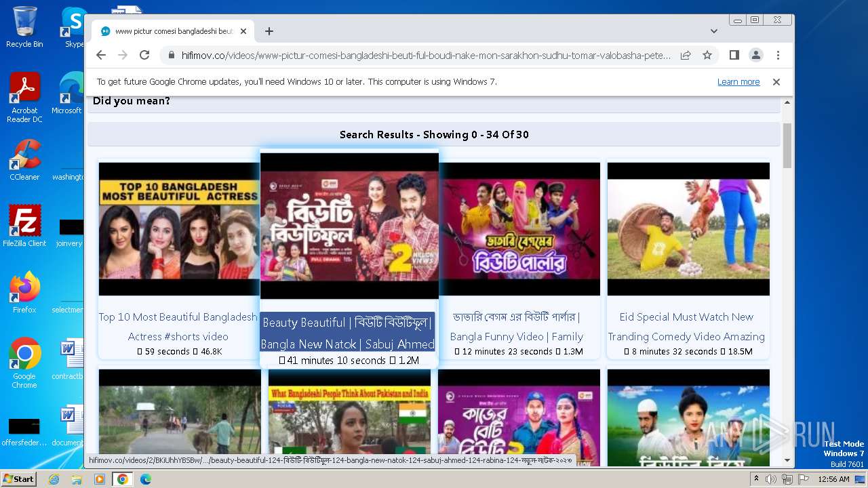Viewport: 868px width, 488px height.
Task: Select the address bar URL field
Action: coord(426,55)
